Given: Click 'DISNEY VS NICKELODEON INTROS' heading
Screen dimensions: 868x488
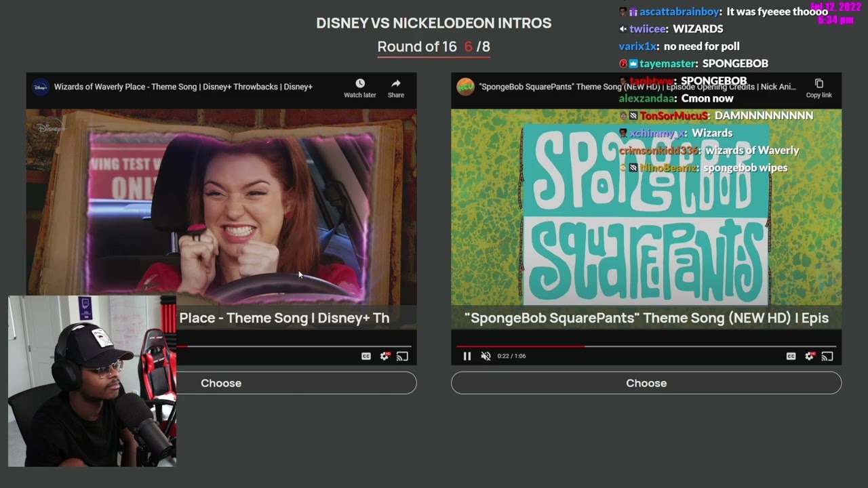Looking at the screenshot, I should [x=434, y=23].
